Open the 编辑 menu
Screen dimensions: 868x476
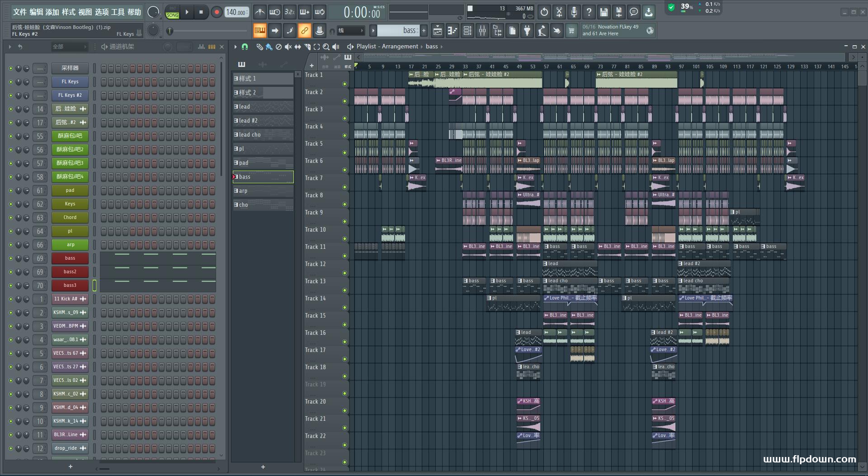(x=36, y=12)
